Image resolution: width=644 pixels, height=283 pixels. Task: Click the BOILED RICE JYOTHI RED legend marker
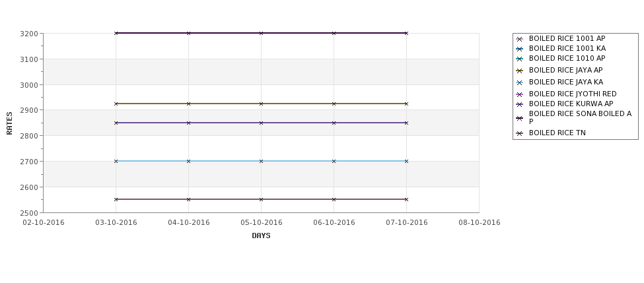520,95
